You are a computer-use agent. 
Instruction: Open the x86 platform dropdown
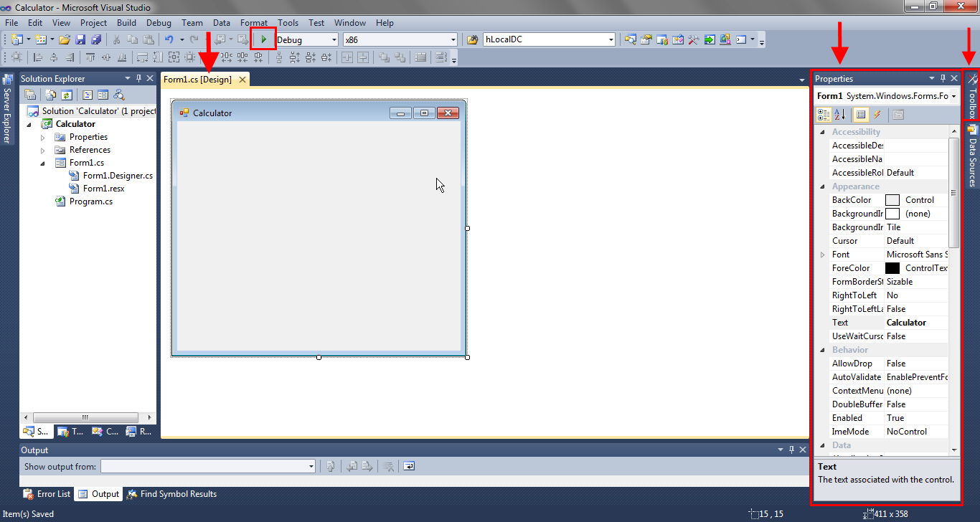pyautogui.click(x=453, y=39)
